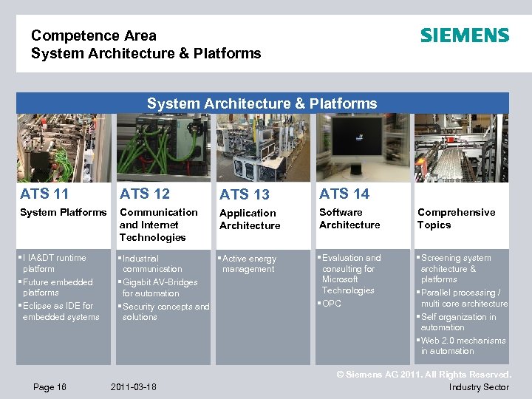Click 'Comprehensive Topics' label

457,219
